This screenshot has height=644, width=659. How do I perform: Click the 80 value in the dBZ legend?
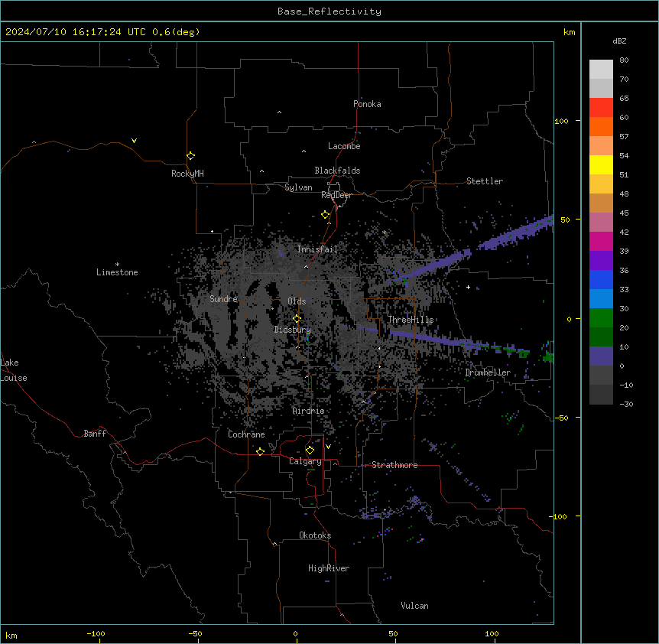(x=624, y=60)
